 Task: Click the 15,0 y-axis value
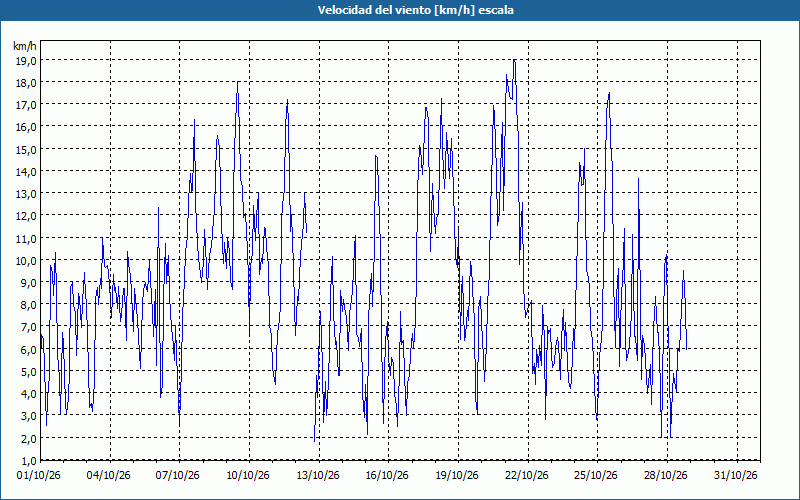click(x=27, y=149)
